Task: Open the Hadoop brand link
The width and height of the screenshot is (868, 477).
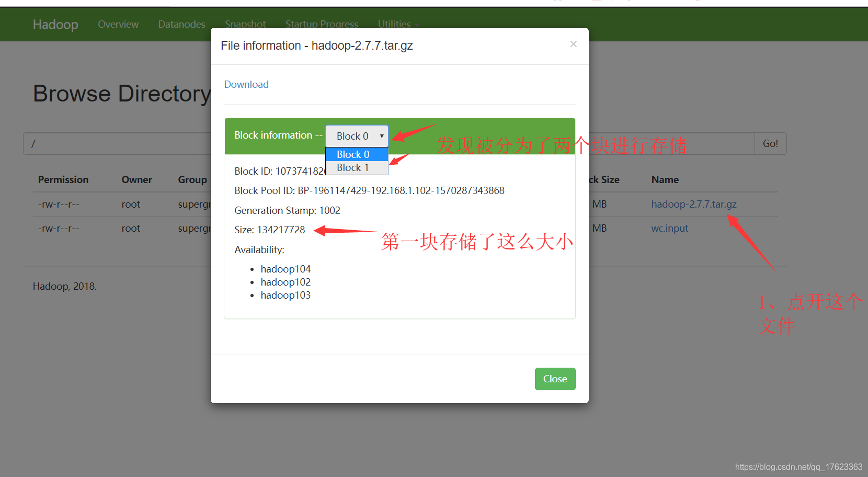Action: coord(55,24)
